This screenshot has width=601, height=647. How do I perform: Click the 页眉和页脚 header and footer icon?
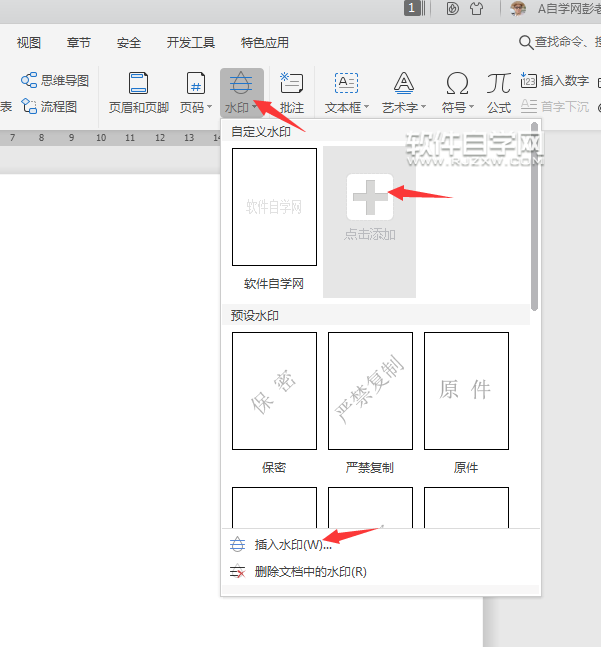[139, 83]
